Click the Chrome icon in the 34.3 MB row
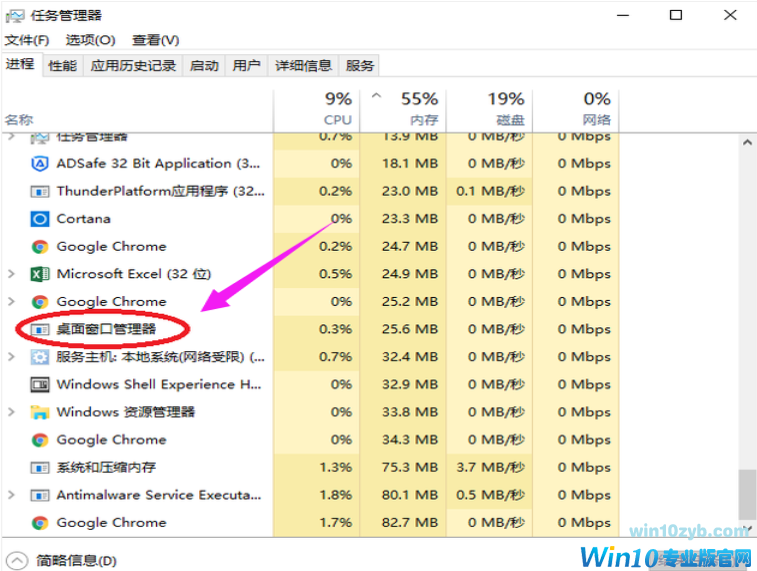This screenshot has height=571, width=757. [40, 440]
